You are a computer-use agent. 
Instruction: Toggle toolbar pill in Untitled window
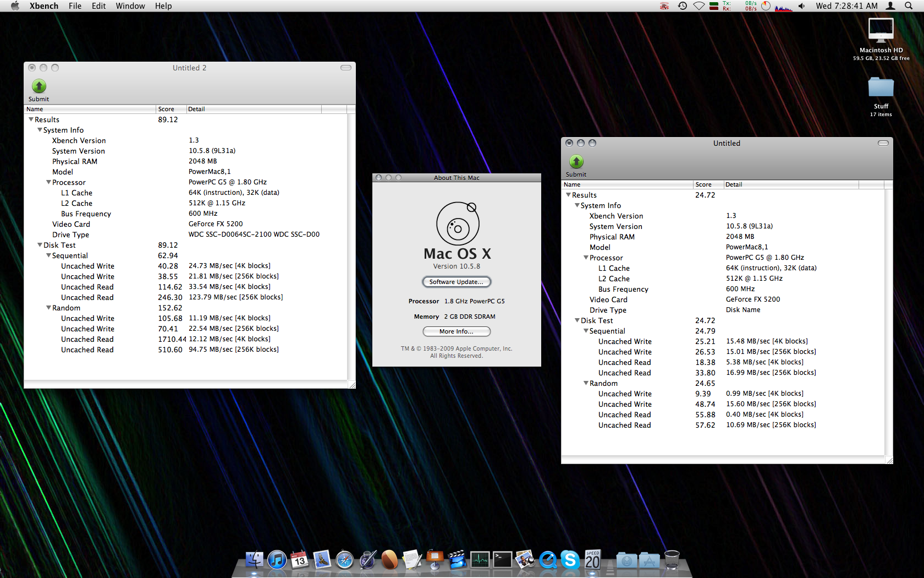883,143
